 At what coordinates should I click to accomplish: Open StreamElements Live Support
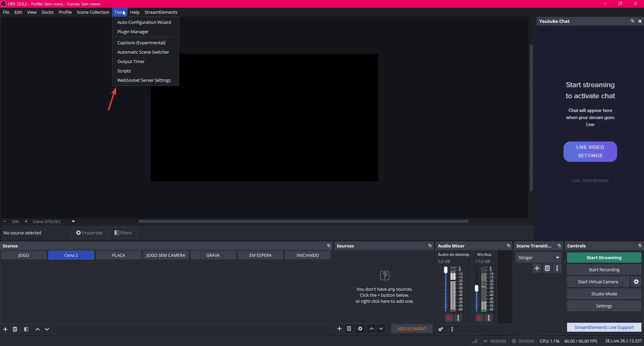tap(604, 327)
